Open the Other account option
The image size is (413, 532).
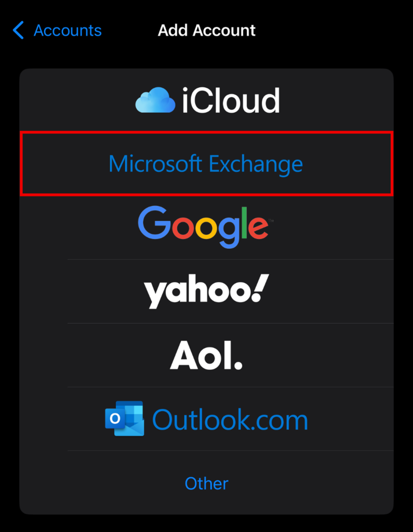tap(206, 483)
